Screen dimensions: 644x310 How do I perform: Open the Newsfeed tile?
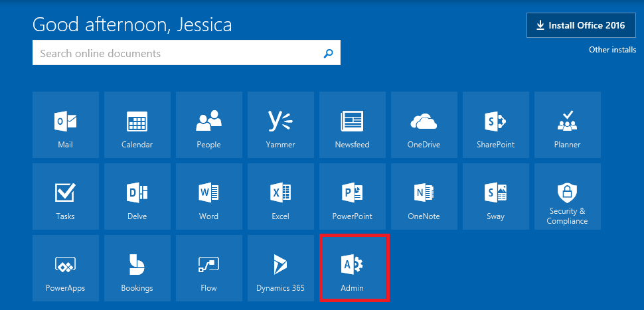click(352, 125)
